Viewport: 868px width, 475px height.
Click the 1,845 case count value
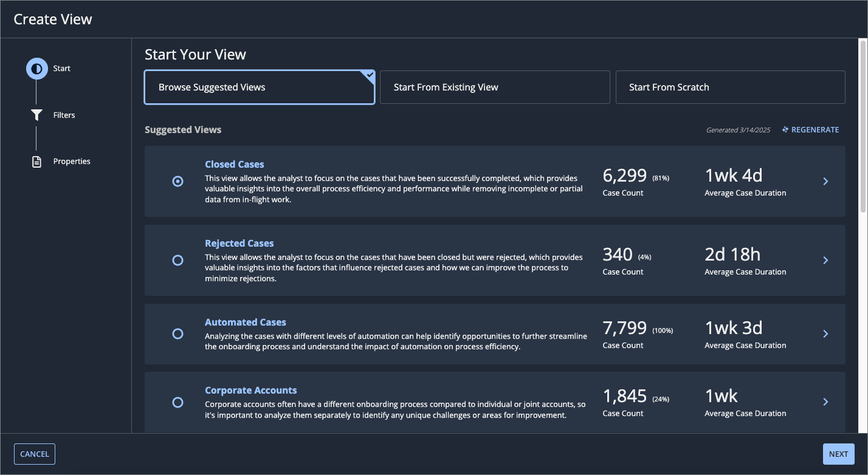click(x=625, y=396)
